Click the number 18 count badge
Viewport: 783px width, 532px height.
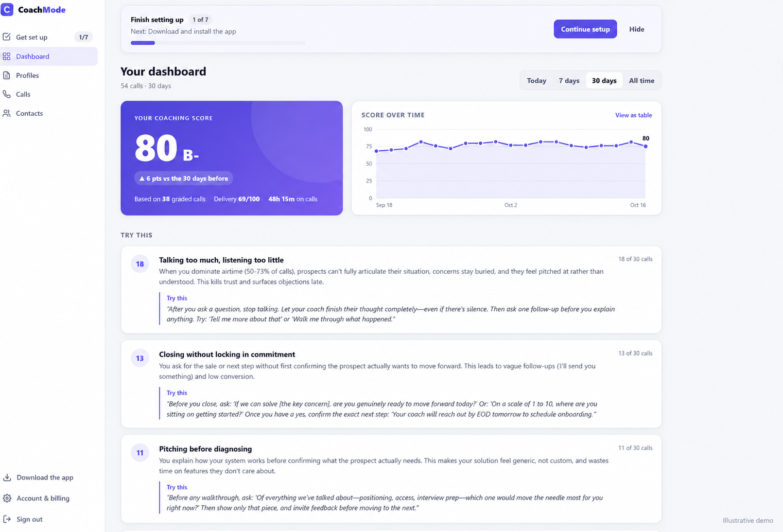tap(140, 264)
